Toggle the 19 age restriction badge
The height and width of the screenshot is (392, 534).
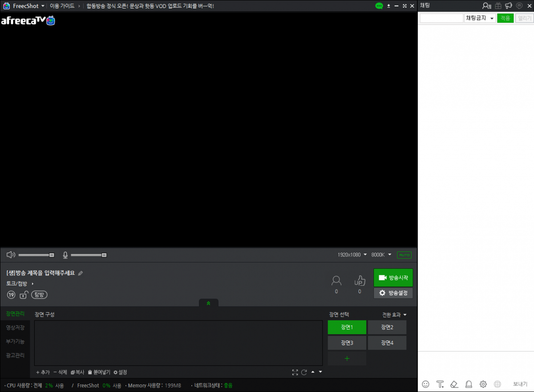[11, 295]
